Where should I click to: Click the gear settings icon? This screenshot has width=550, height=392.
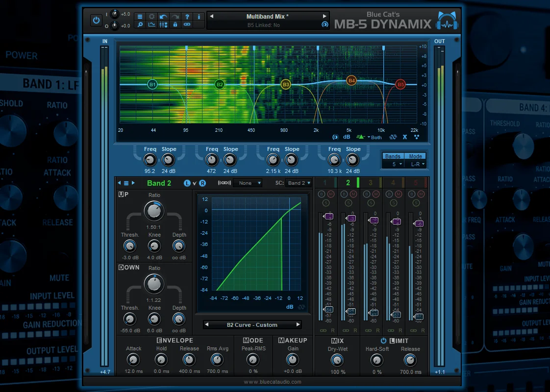coord(151,17)
